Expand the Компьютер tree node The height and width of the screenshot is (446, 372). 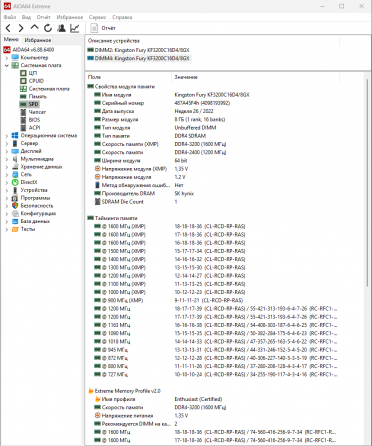coord(7,58)
